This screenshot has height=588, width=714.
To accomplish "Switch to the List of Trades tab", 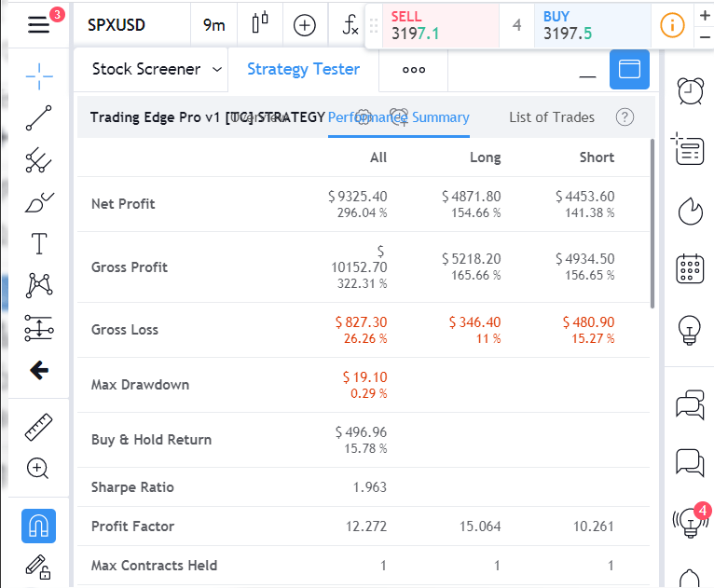I will (x=551, y=117).
